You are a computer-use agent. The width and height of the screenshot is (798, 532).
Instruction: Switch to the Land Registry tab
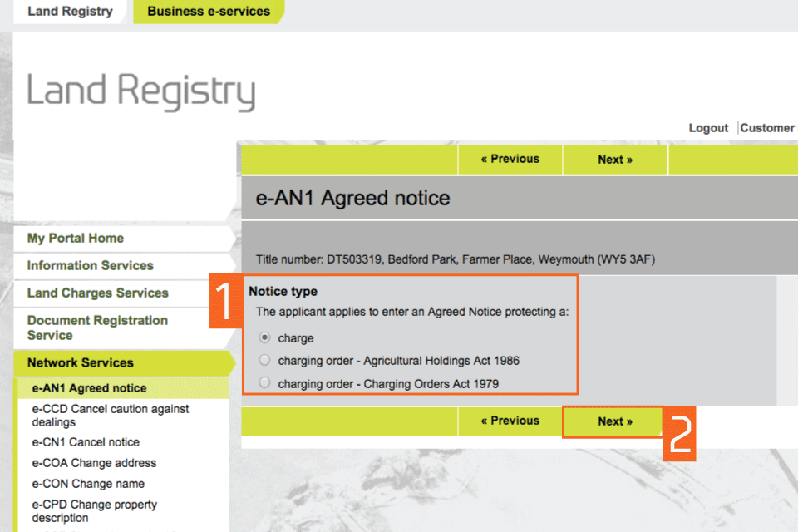70,12
